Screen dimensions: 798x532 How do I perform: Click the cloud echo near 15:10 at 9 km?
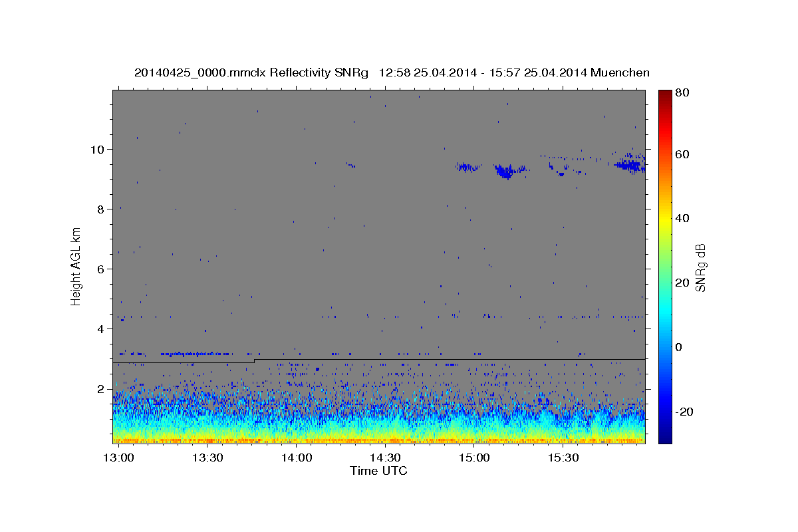(507, 172)
